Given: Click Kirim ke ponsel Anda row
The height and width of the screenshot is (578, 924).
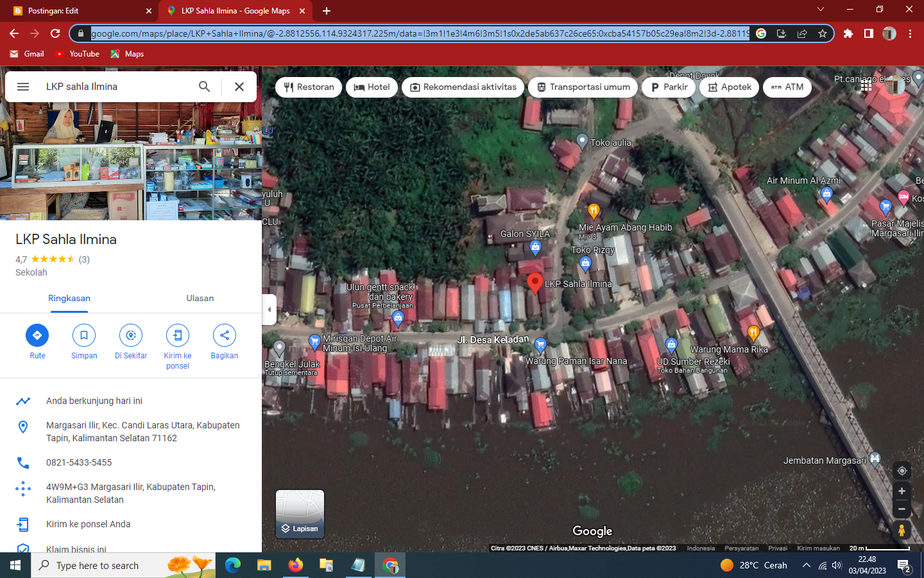Looking at the screenshot, I should (x=131, y=524).
